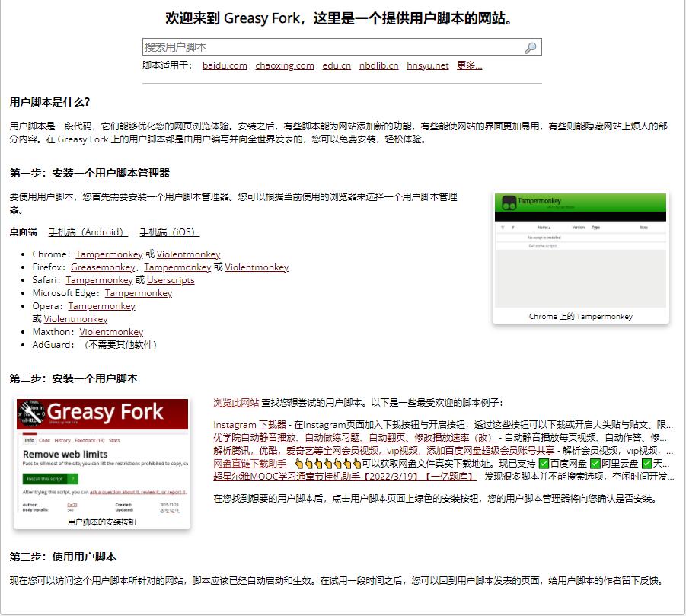686x616 pixels.
Task: Click caption 用户脚本的安装按钮
Action: tap(102, 522)
